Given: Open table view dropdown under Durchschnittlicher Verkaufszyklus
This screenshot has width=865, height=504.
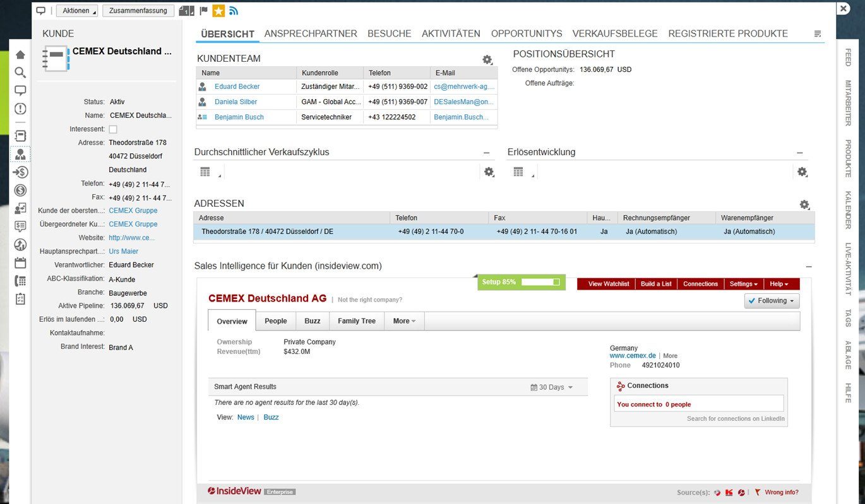Looking at the screenshot, I should coord(210,172).
